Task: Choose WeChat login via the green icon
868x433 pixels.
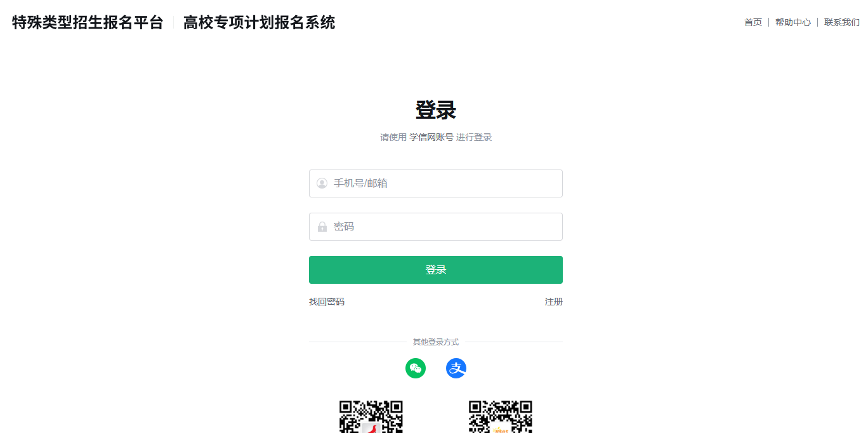Action: (x=416, y=368)
